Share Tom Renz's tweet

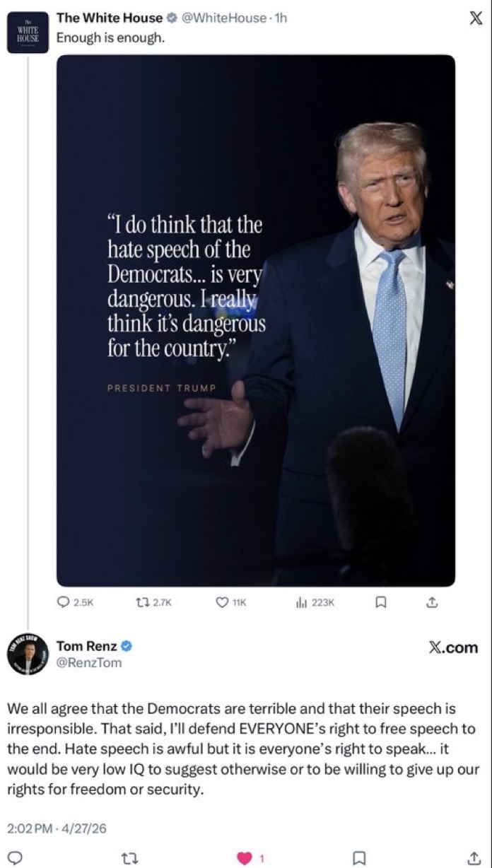pyautogui.click(x=474, y=858)
